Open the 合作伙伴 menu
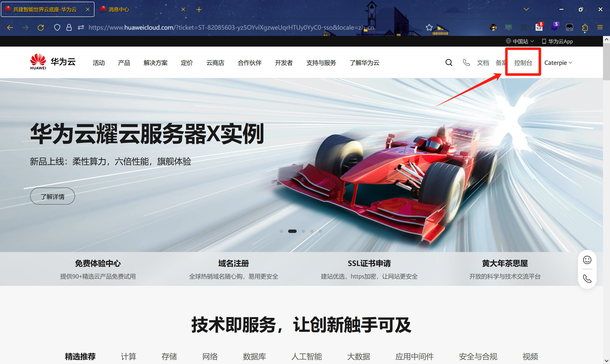The height and width of the screenshot is (364, 610). (x=250, y=63)
